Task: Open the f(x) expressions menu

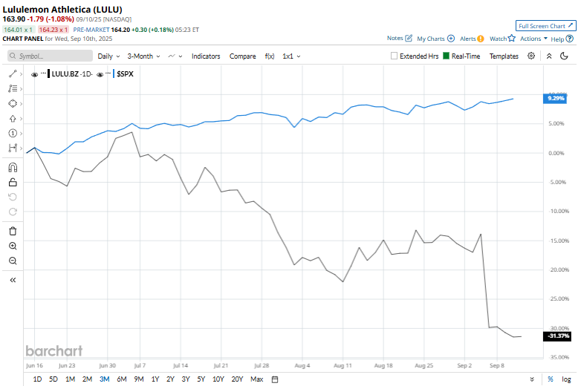Action: (x=270, y=56)
